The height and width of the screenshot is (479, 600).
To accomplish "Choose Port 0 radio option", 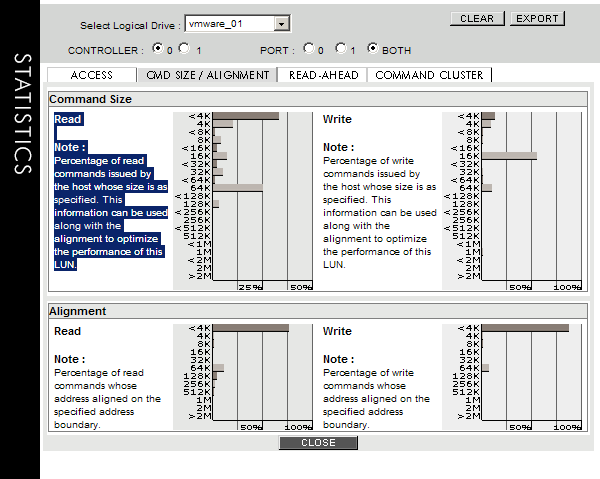I will [x=308, y=49].
